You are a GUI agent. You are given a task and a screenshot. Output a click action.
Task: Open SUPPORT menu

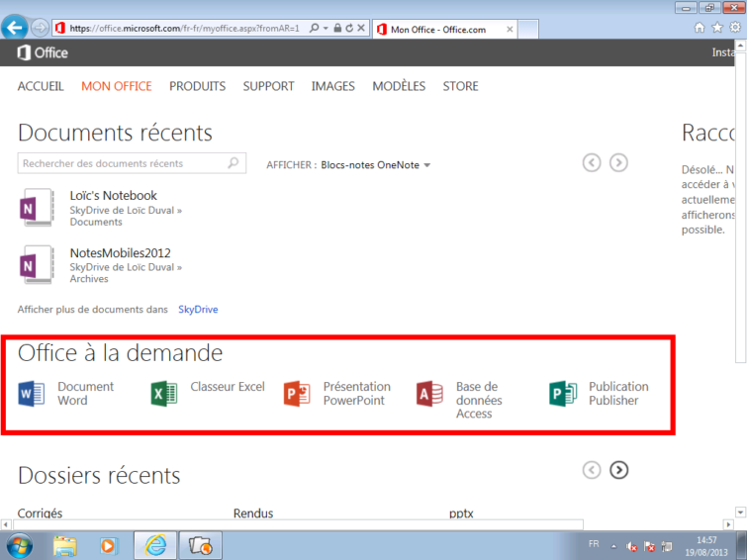click(269, 86)
